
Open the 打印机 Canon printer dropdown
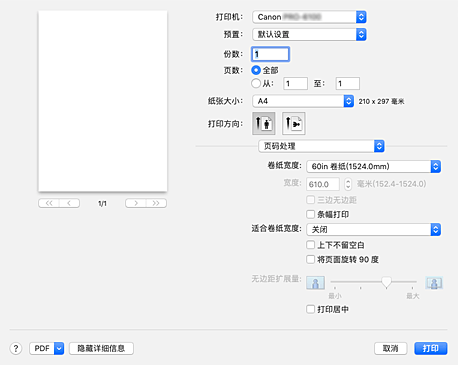click(x=309, y=17)
